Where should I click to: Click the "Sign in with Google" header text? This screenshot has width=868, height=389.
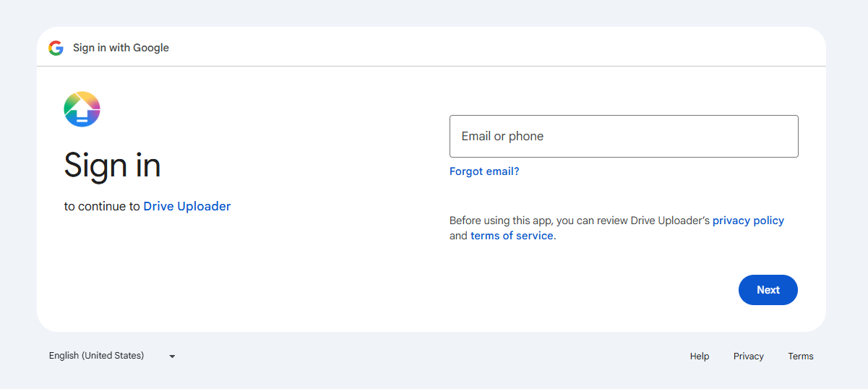tap(121, 48)
